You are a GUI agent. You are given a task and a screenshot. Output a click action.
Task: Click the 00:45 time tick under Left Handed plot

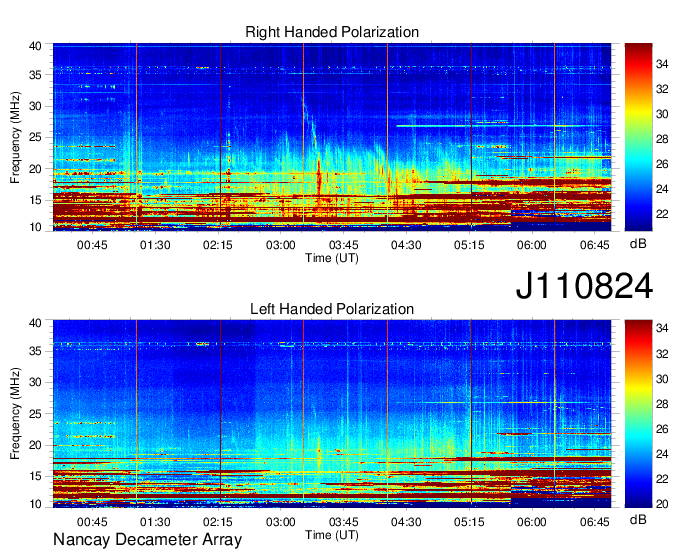pos(92,522)
